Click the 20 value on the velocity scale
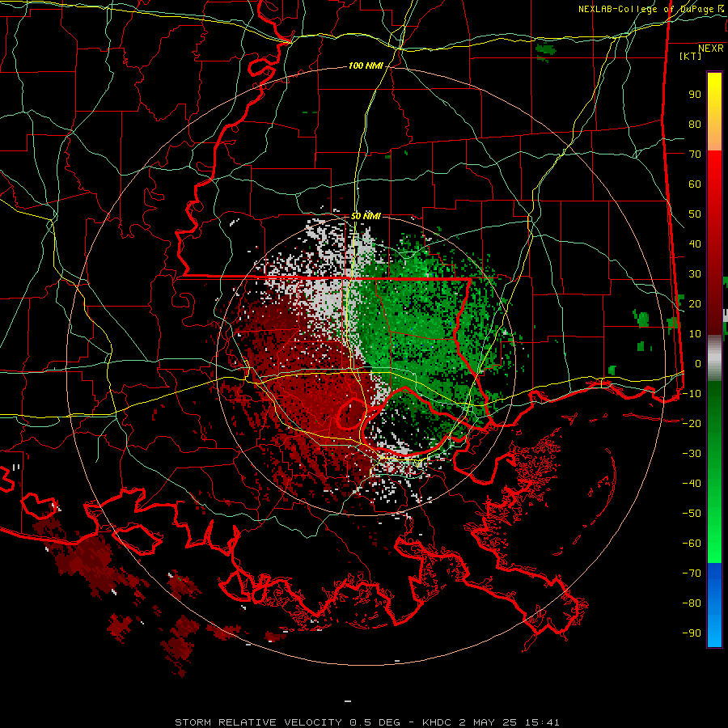Screen dimensions: 728x728 pos(695,304)
